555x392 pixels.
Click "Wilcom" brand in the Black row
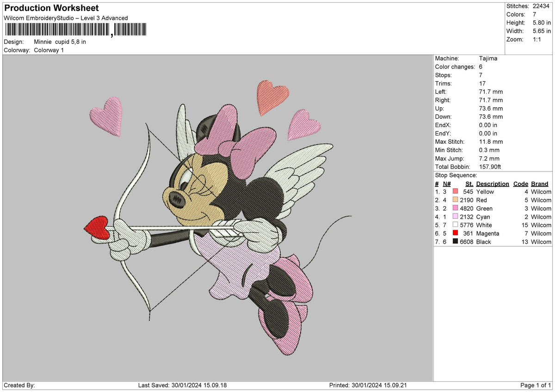tap(541, 242)
